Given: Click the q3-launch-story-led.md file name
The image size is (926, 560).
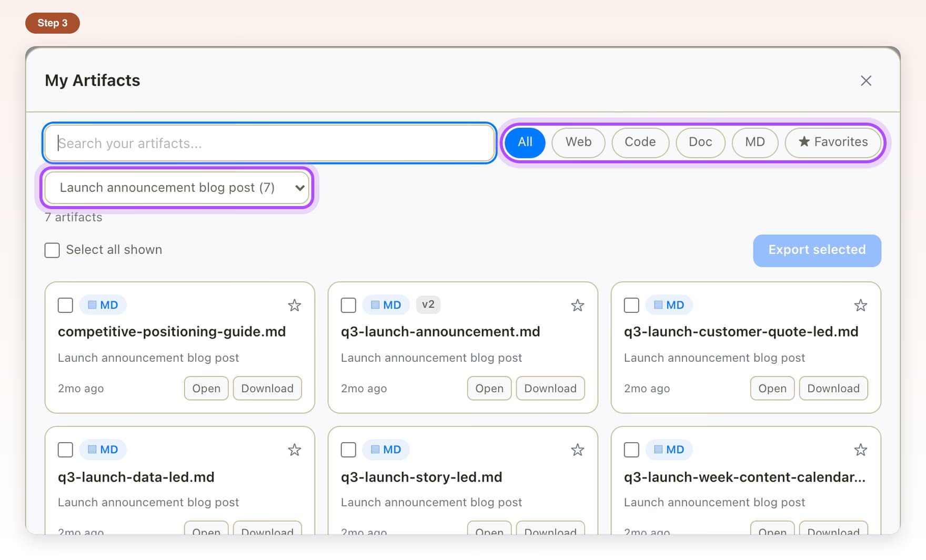Looking at the screenshot, I should 421,477.
